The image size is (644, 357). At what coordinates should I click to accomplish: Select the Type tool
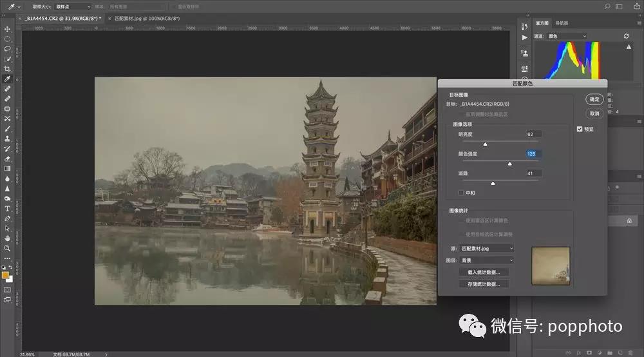click(x=7, y=209)
